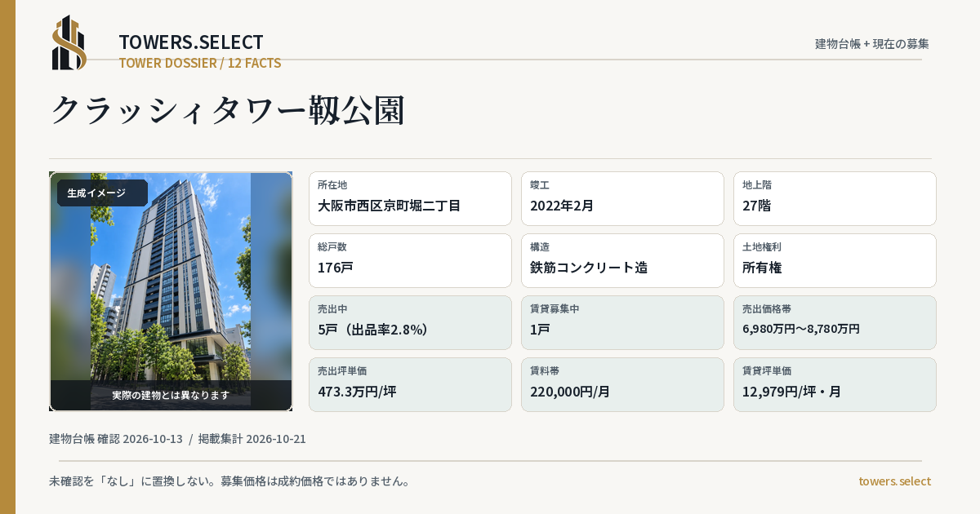This screenshot has height=514, width=980.
Task: Select the 賃貸坪単価 card showing 12,979円/坪・月
Action: pos(835,384)
